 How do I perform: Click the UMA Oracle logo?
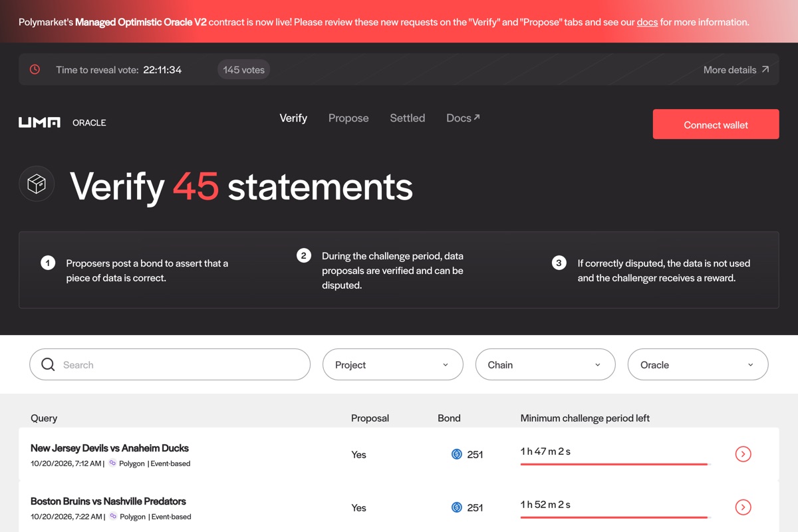[63, 122]
